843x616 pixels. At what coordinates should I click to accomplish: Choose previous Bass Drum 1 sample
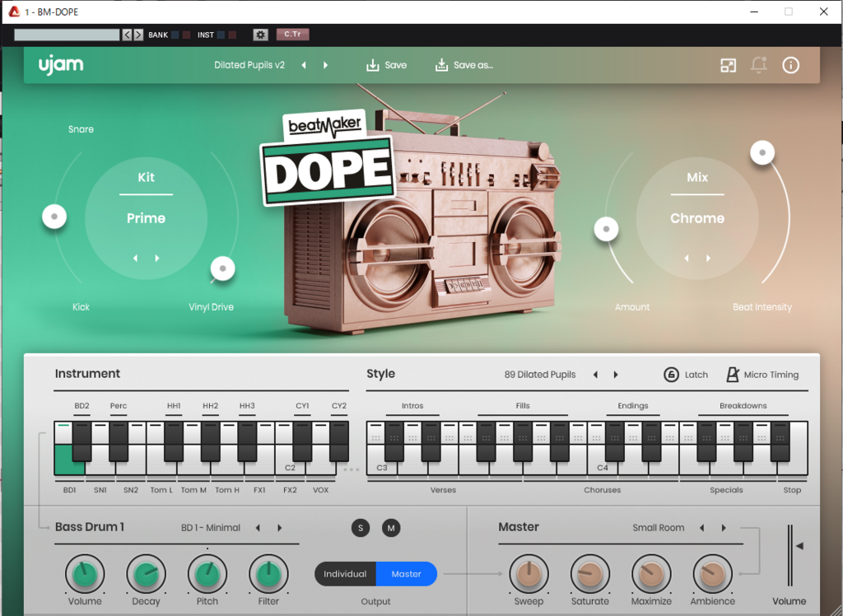pos(258,528)
